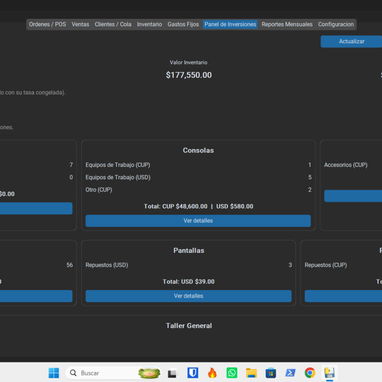Open WhatsApp from the taskbar
This screenshot has height=382, width=382.
click(x=232, y=373)
